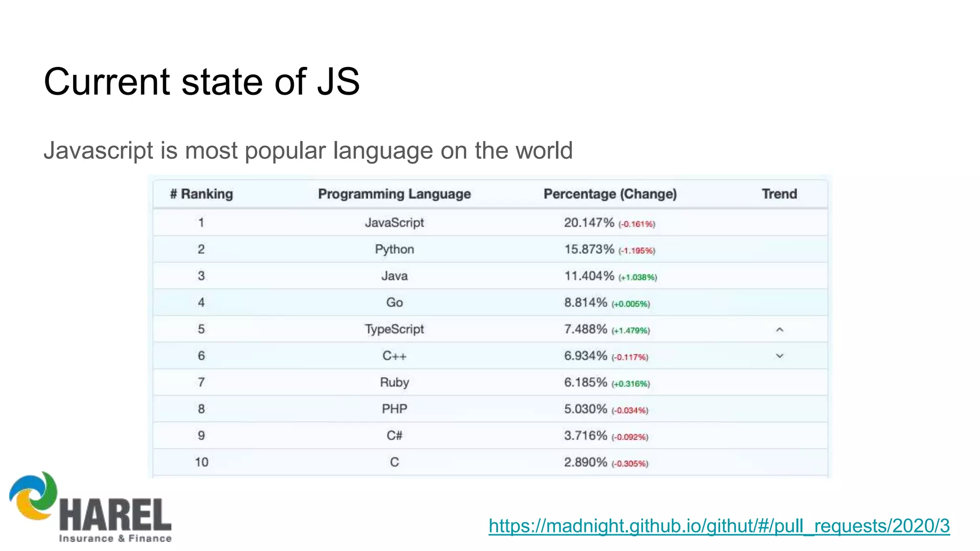Image resolution: width=980 pixels, height=551 pixels.
Task: Click the TypeScript upward trend arrow
Action: [x=780, y=330]
